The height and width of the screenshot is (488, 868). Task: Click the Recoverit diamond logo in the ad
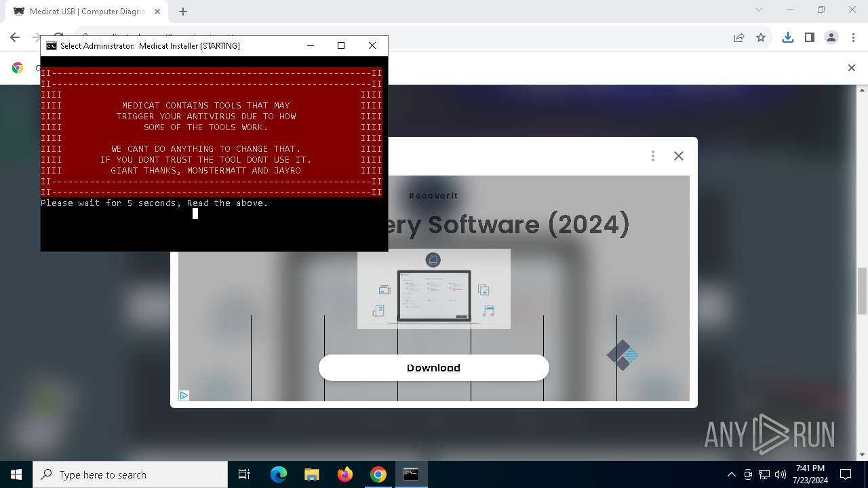[x=622, y=354]
